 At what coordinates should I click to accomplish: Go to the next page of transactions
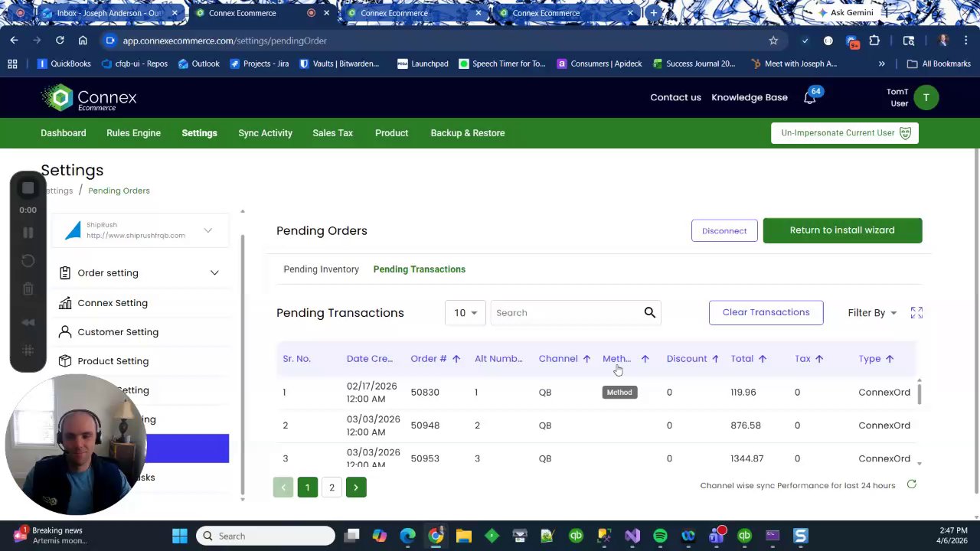356,487
